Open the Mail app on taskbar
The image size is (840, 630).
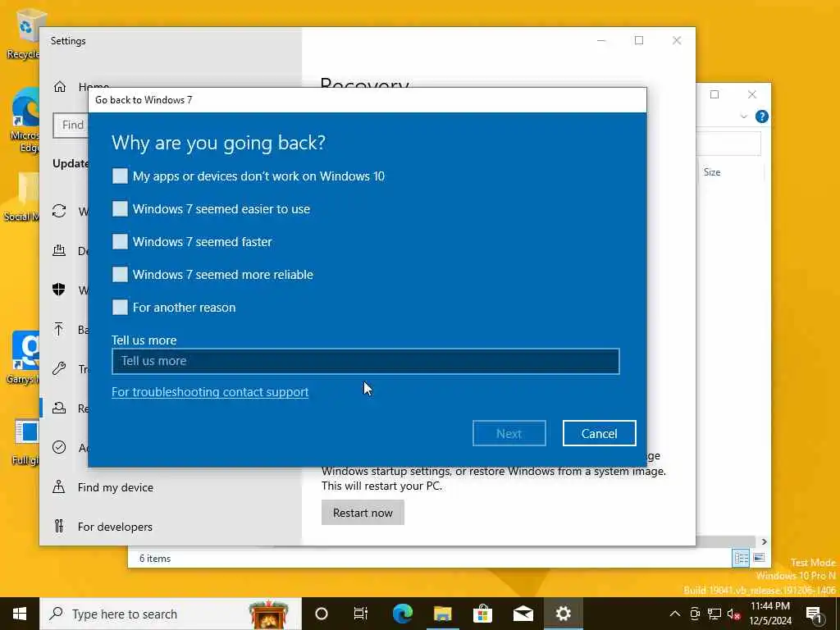click(x=523, y=614)
